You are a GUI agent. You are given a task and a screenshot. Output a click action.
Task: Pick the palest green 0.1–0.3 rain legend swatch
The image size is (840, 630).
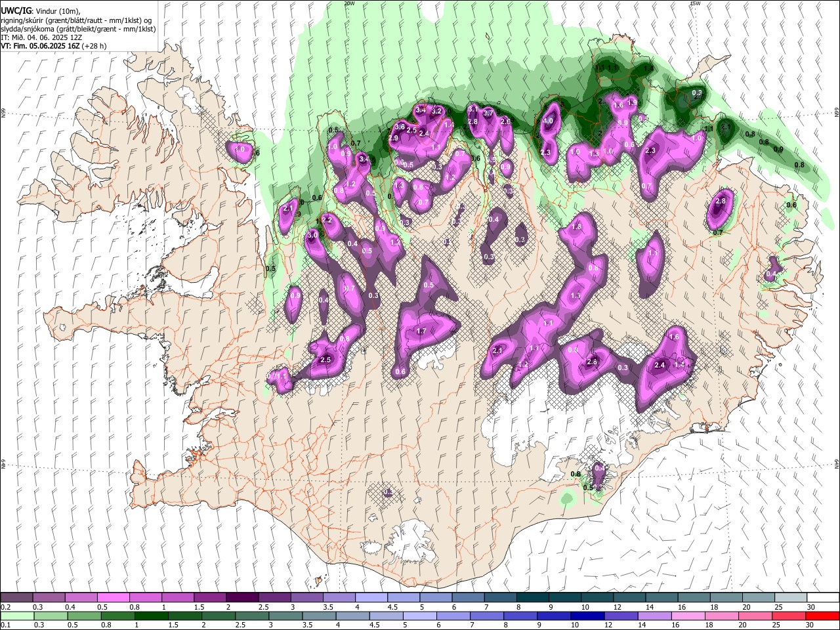tap(16, 616)
